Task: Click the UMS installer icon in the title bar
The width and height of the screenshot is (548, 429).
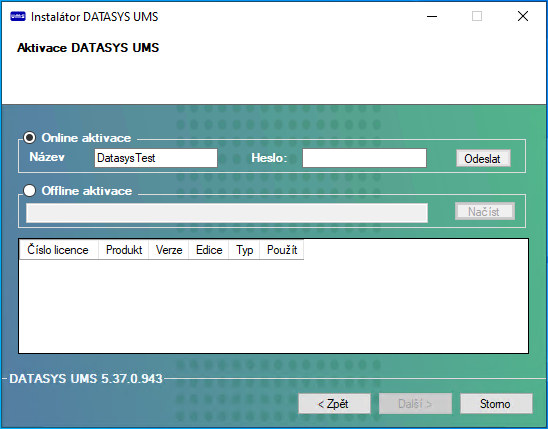Action: (x=18, y=16)
